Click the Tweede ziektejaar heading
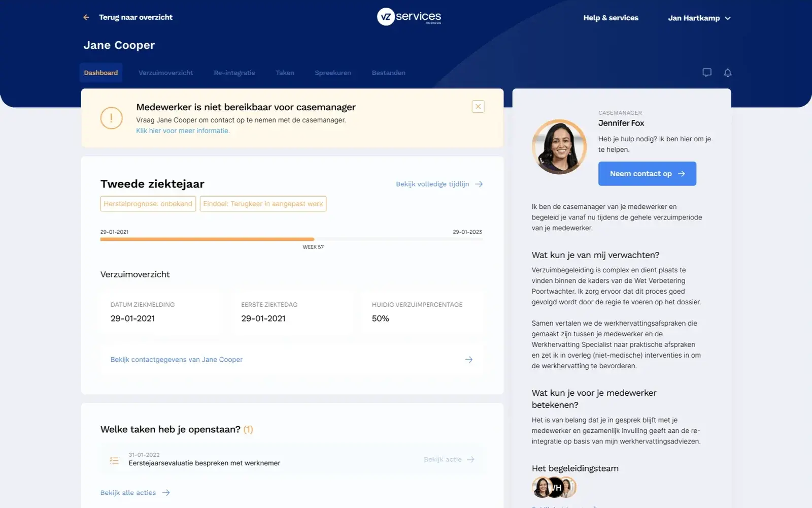Viewport: 812px width, 508px height. (x=152, y=184)
